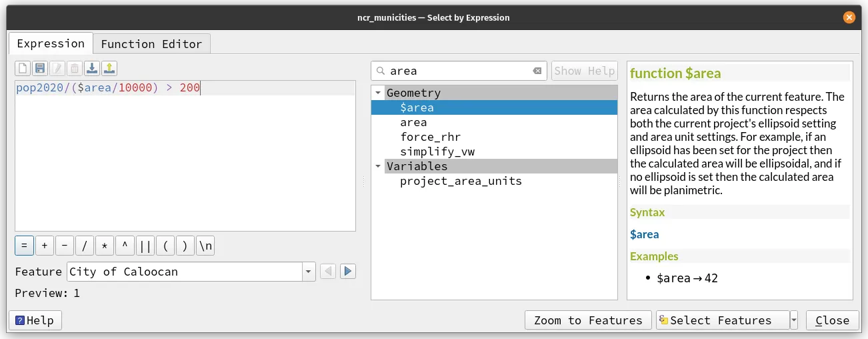The width and height of the screenshot is (868, 339).
Task: Go to the previous feature preview
Action: pyautogui.click(x=328, y=272)
